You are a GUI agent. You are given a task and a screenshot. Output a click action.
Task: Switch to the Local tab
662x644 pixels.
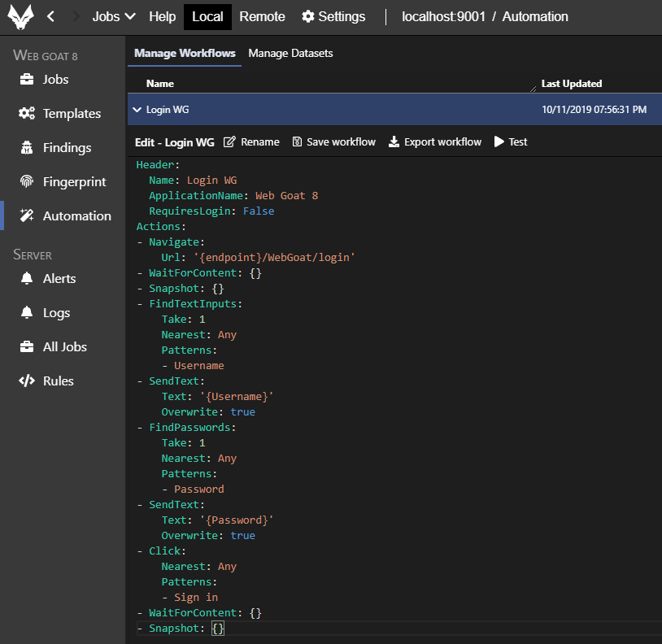pos(207,16)
